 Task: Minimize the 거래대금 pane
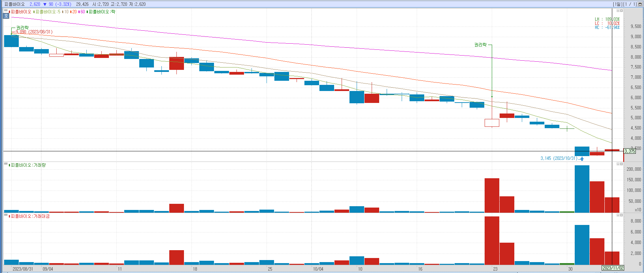(x=618, y=215)
